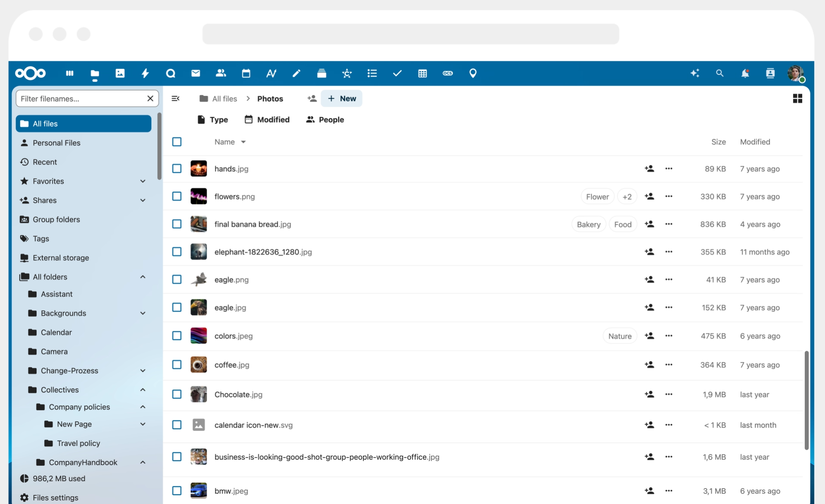
Task: Open the Type filter menu
Action: (x=212, y=120)
